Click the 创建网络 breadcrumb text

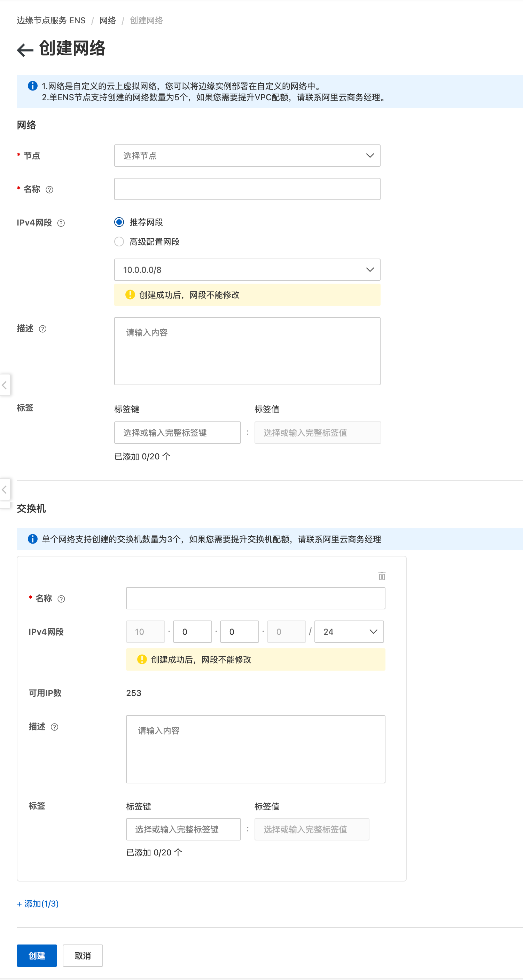pyautogui.click(x=147, y=21)
